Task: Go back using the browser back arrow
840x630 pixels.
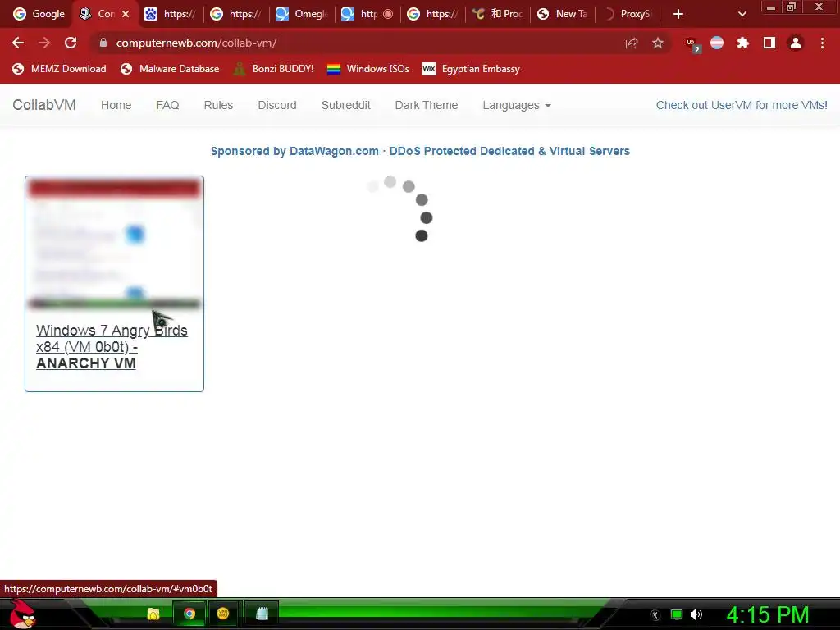Action: 18,43
